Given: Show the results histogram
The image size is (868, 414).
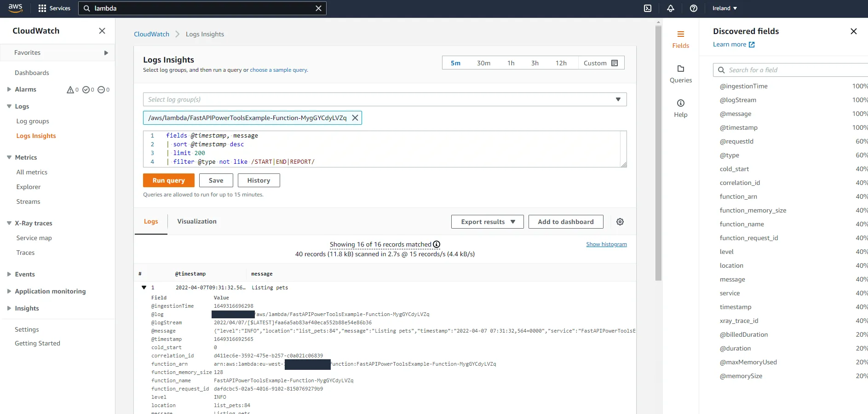Looking at the screenshot, I should pyautogui.click(x=606, y=244).
